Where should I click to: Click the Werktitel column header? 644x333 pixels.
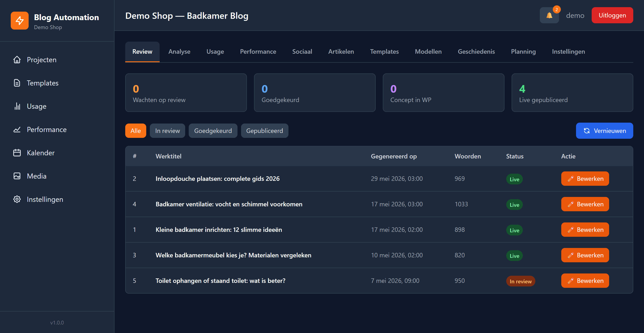click(x=168, y=156)
